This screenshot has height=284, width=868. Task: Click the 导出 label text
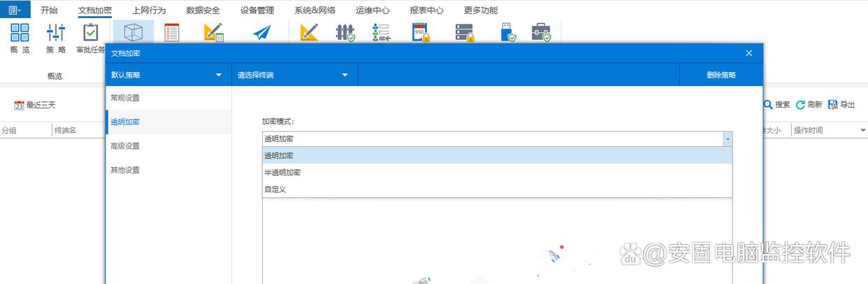[x=848, y=104]
